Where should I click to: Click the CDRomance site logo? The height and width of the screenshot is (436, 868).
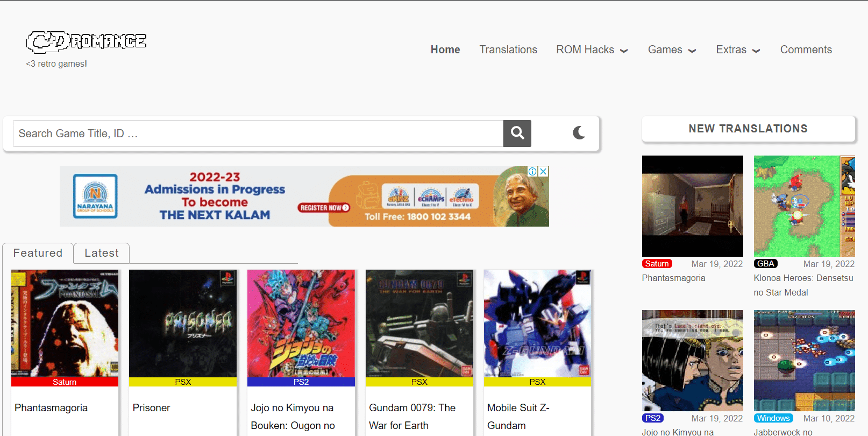(86, 41)
